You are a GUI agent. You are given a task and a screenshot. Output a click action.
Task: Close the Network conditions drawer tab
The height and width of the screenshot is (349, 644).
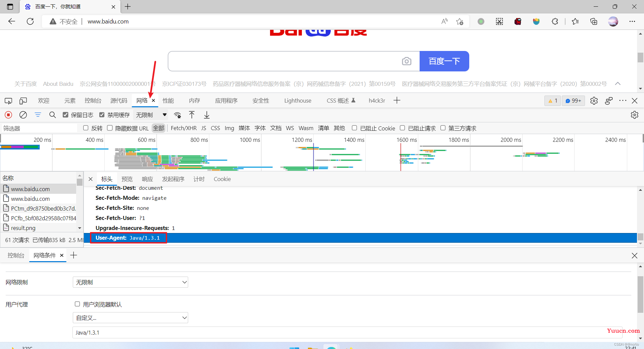click(x=62, y=255)
